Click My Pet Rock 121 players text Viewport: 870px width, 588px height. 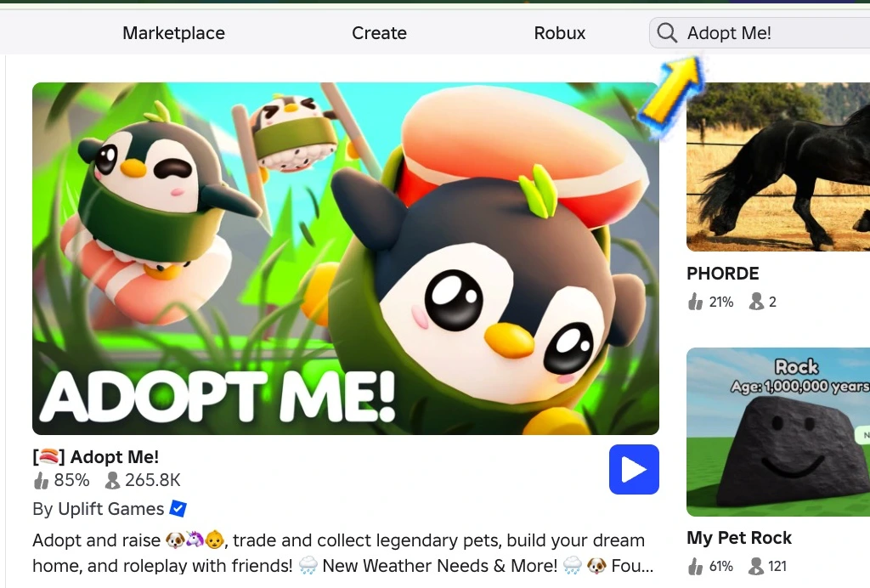pos(777,567)
